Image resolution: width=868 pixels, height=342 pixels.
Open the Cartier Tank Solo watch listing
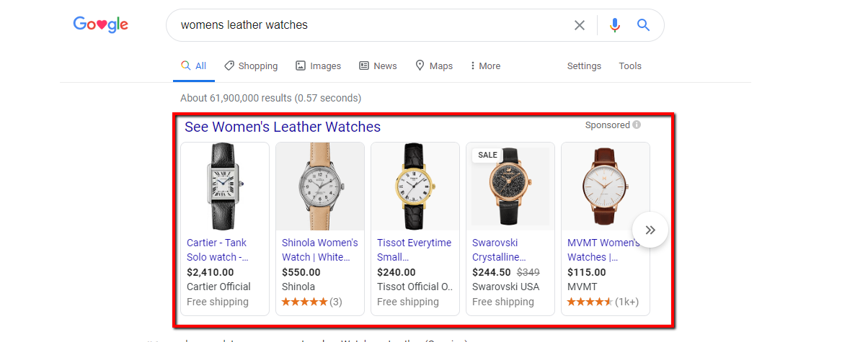click(x=218, y=250)
